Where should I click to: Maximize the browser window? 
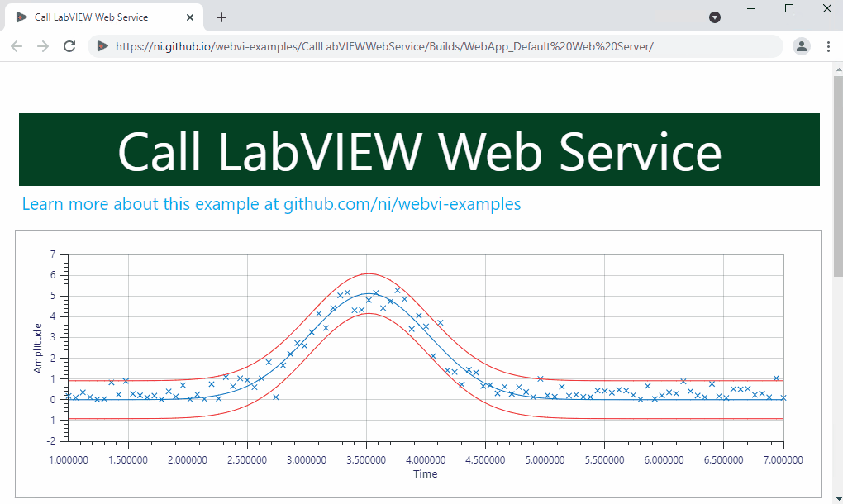pyautogui.click(x=789, y=8)
